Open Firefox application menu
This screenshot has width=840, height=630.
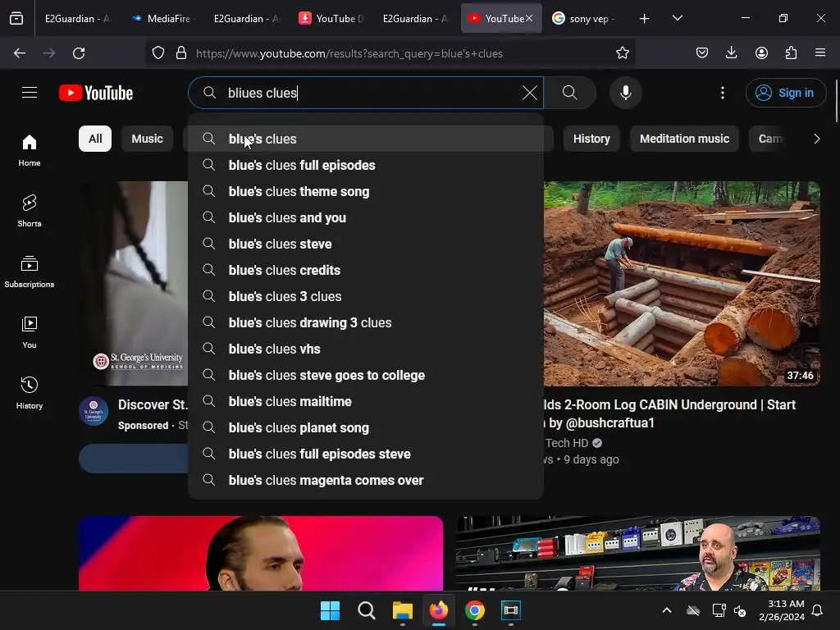(820, 53)
